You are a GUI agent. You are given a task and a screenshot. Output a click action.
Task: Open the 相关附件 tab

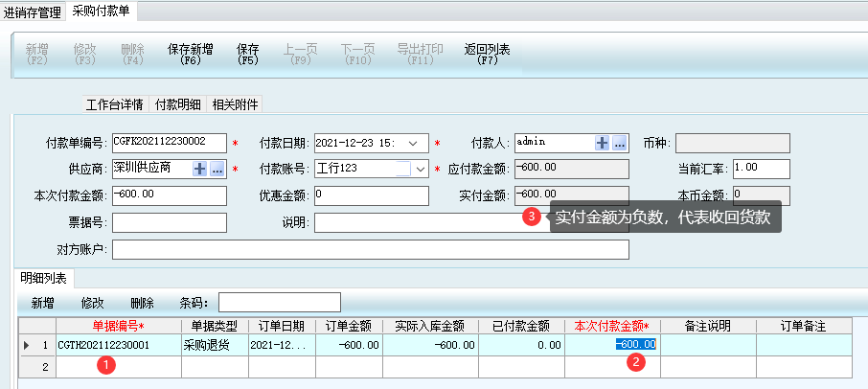coord(236,104)
